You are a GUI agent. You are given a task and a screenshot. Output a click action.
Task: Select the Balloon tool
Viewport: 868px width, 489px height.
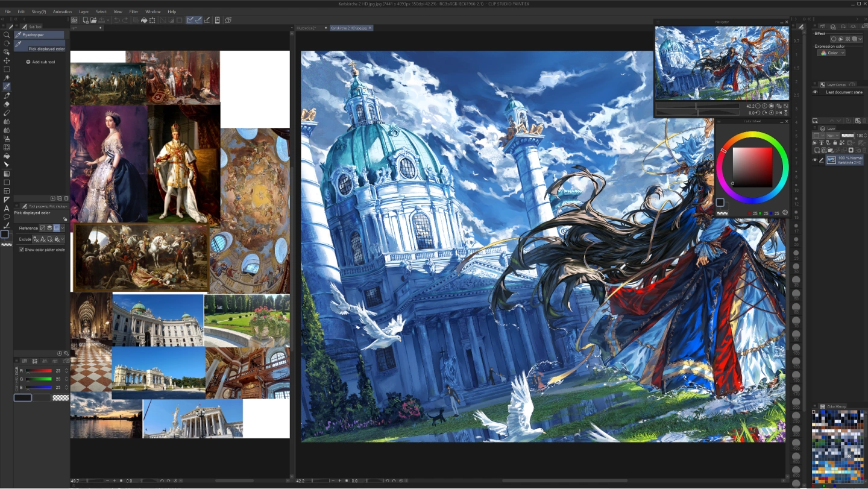click(x=7, y=217)
